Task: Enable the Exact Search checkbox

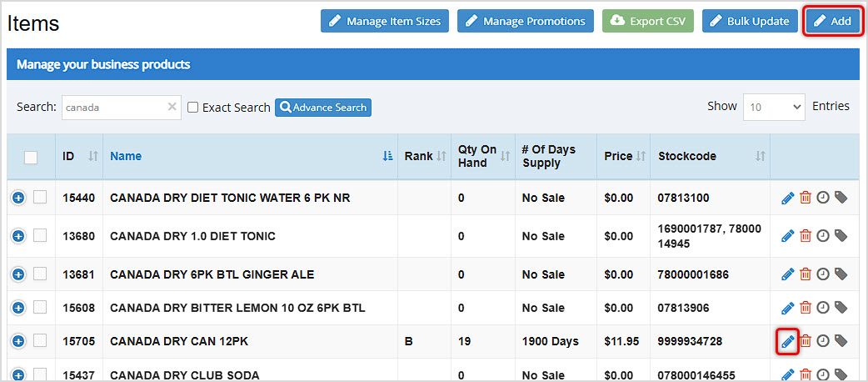Action: [x=192, y=108]
